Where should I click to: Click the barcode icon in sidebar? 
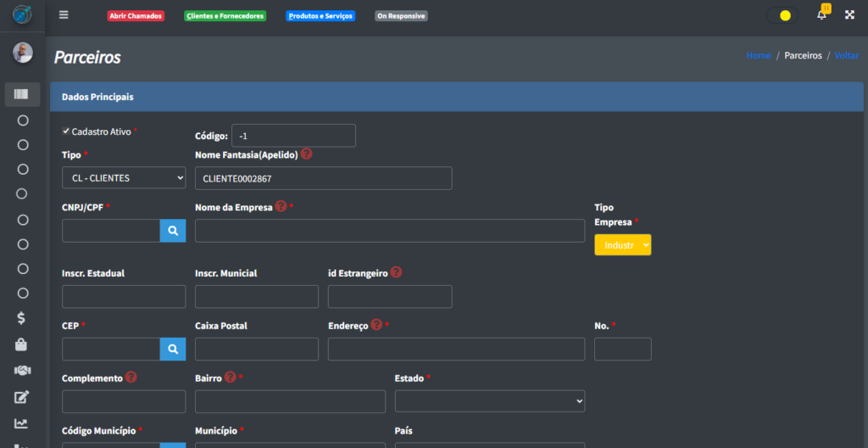tap(23, 94)
